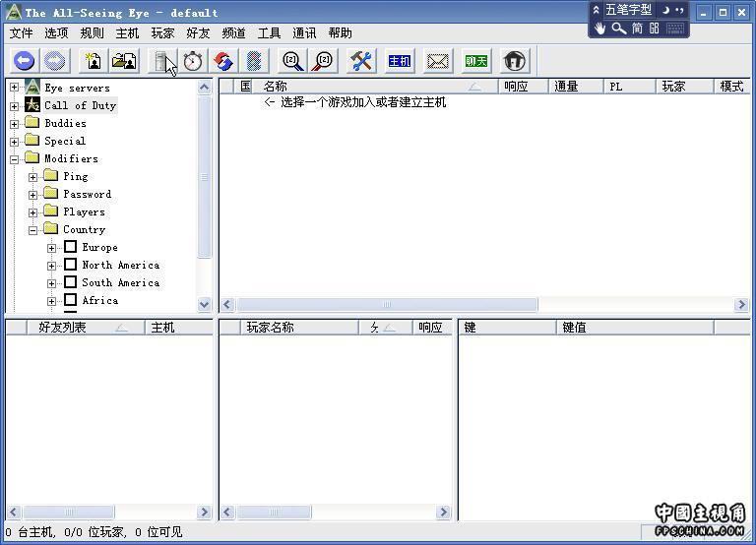Click the red magnifier search icon
The width and height of the screenshot is (756, 545).
pos(323,61)
